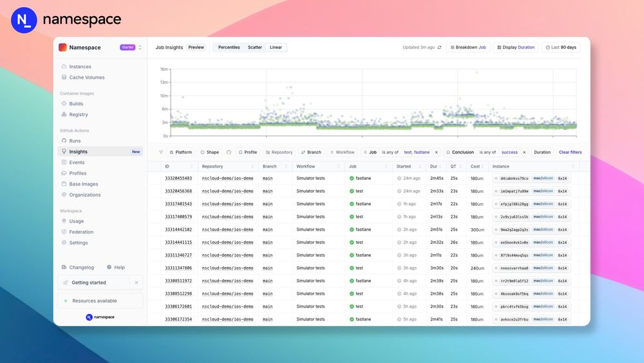The height and width of the screenshot is (363, 644).
Task: Click the large namespace logo at top left
Action: pyautogui.click(x=66, y=20)
